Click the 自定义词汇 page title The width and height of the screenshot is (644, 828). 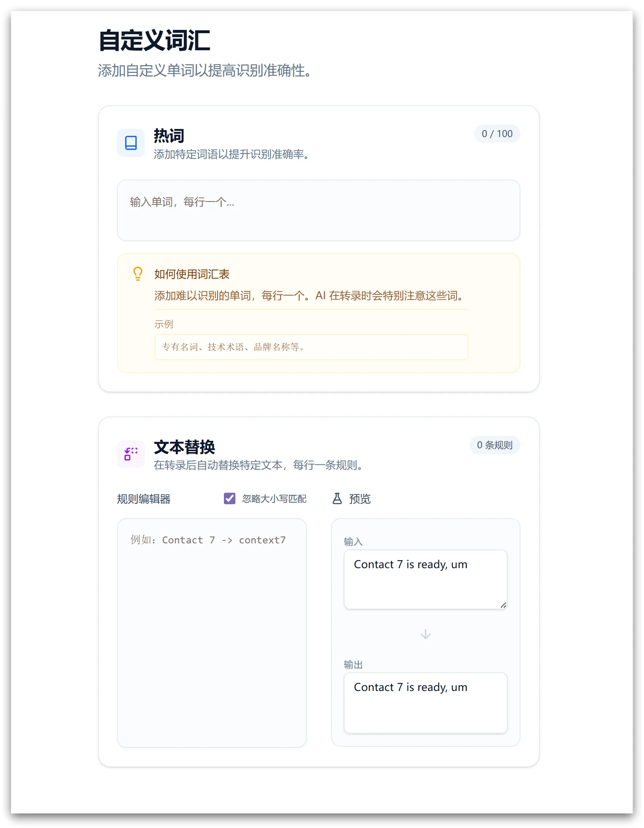pos(154,40)
